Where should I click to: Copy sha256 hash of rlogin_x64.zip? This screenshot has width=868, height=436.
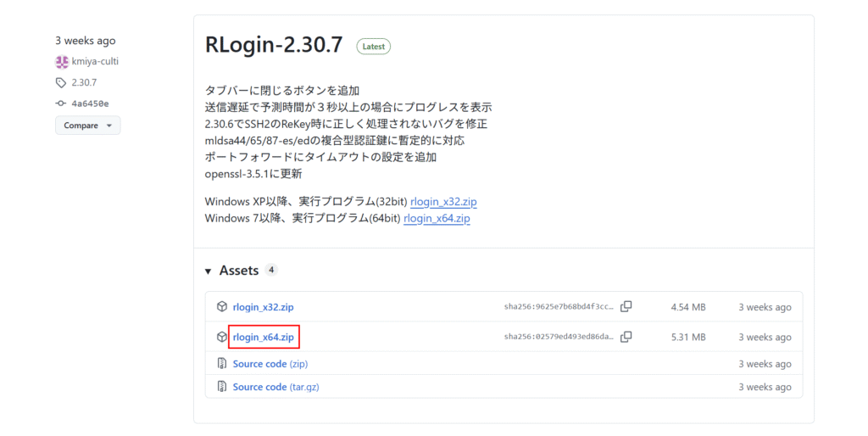coord(626,336)
